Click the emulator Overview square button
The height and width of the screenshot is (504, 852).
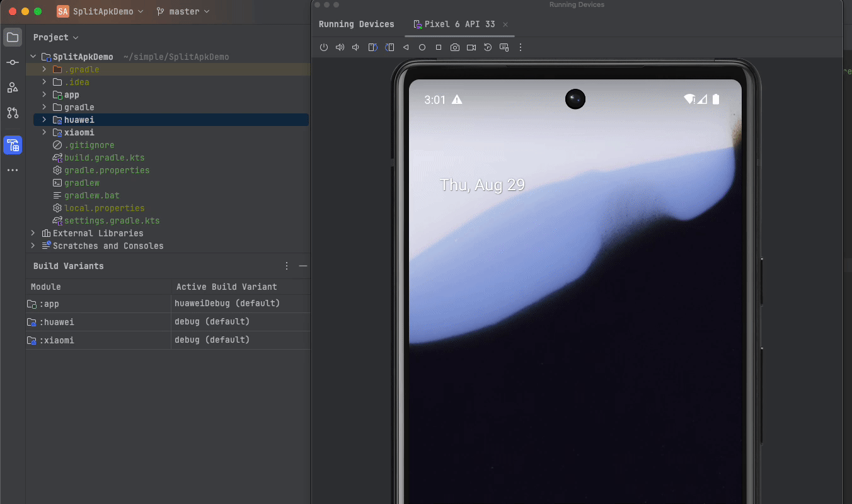tap(439, 47)
